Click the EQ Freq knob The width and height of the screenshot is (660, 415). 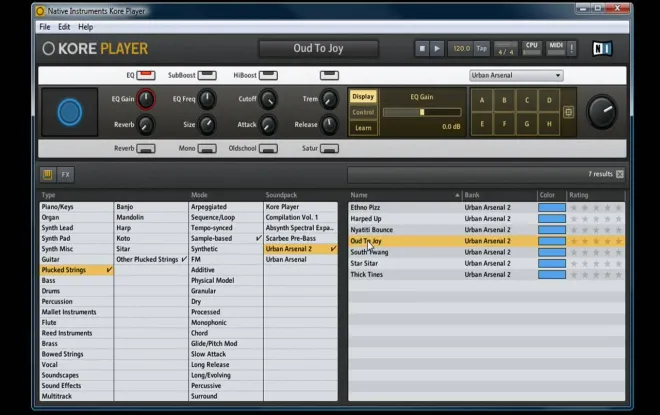point(207,99)
